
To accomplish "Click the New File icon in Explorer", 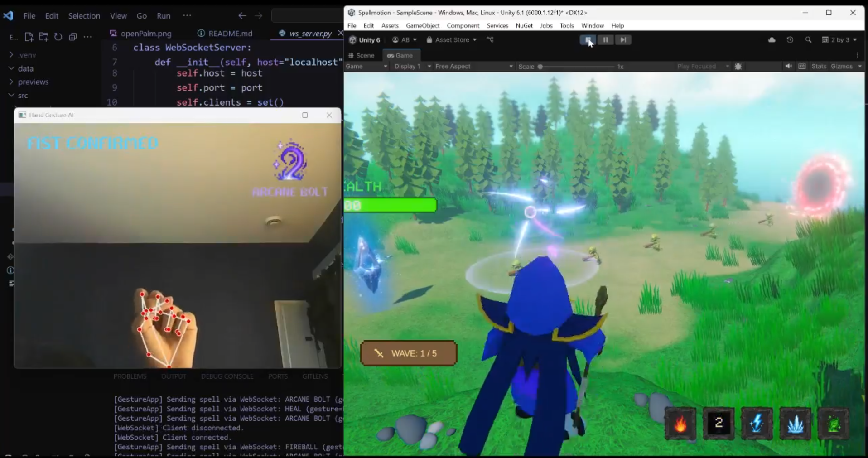I will coord(29,37).
